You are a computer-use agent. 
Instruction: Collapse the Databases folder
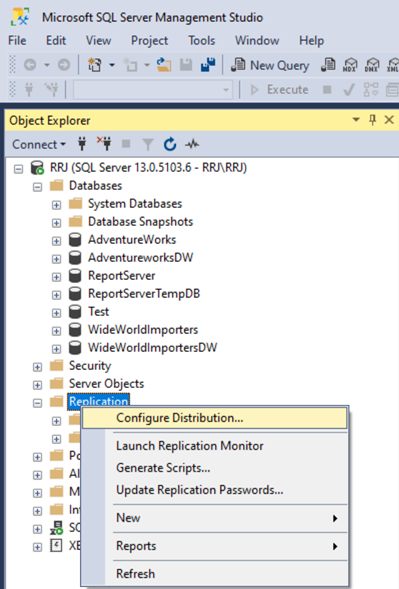[x=37, y=187]
